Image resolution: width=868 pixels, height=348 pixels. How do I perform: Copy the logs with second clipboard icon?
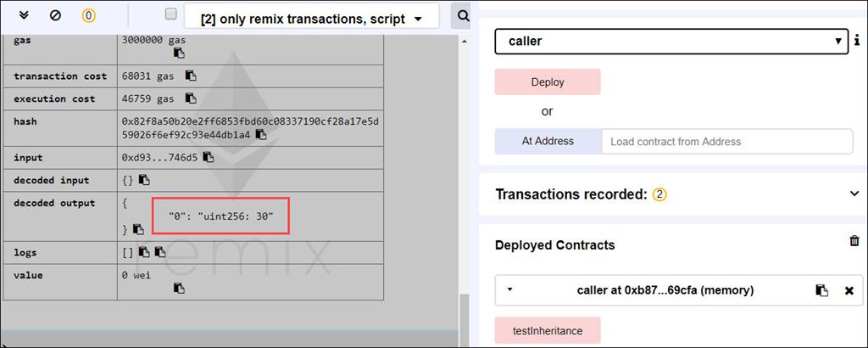tap(160, 252)
